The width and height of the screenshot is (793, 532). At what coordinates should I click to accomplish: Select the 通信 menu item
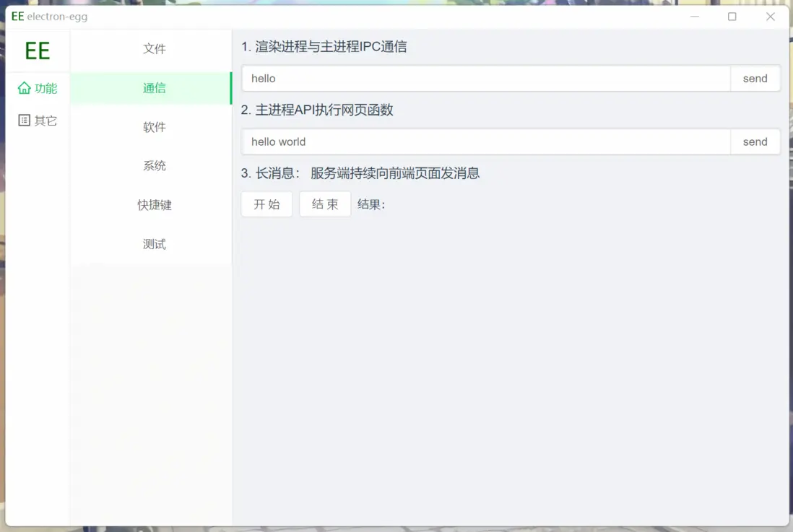151,88
